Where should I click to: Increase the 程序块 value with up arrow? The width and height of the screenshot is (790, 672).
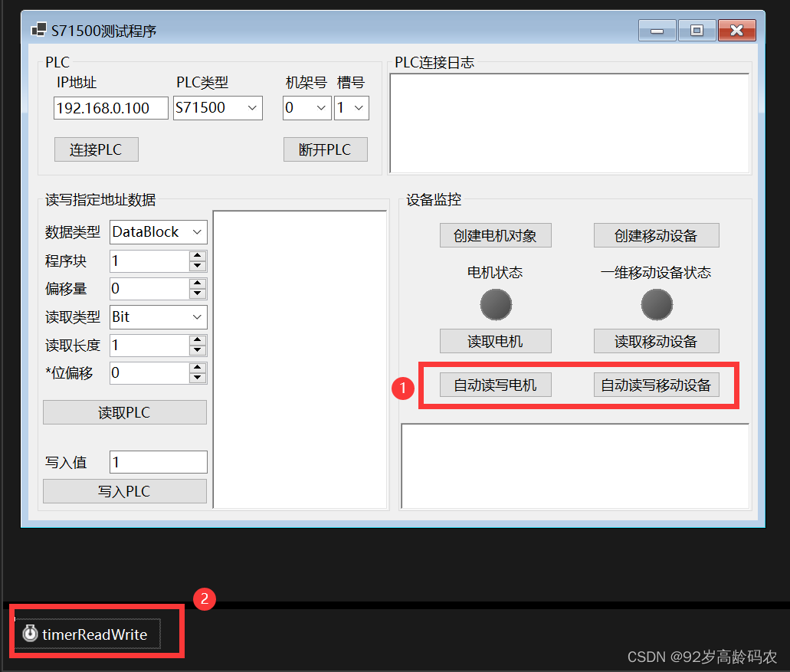[x=198, y=256]
